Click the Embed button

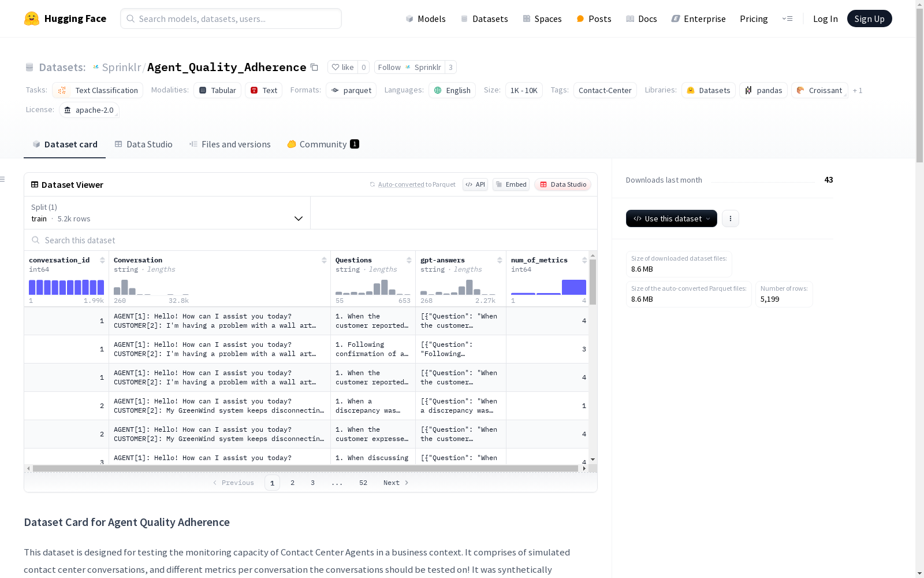pos(511,184)
